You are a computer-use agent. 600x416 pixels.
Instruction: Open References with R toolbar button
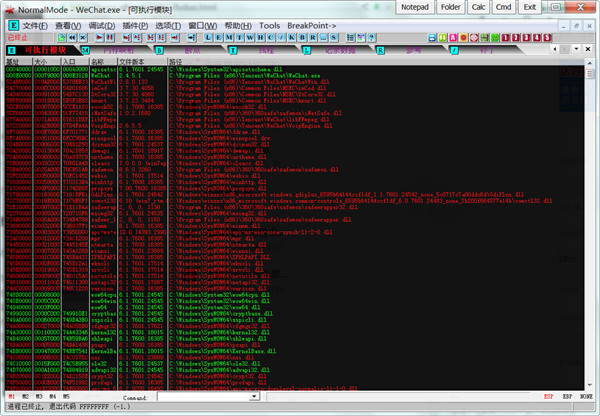(313, 38)
